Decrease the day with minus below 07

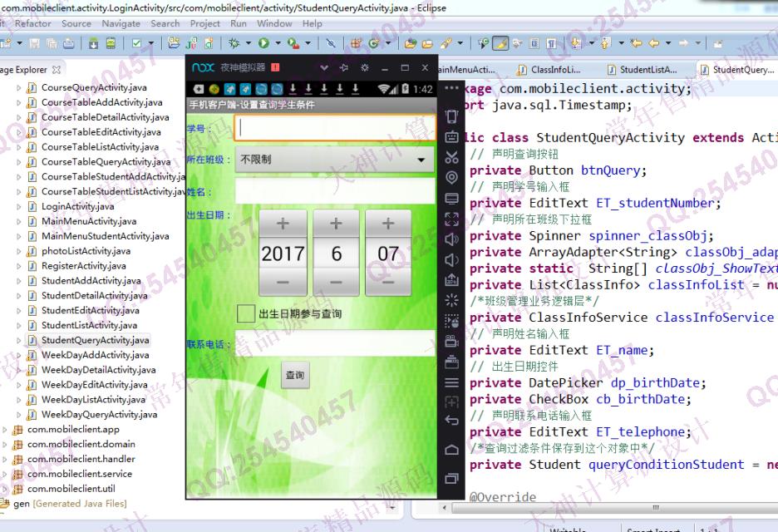point(388,283)
